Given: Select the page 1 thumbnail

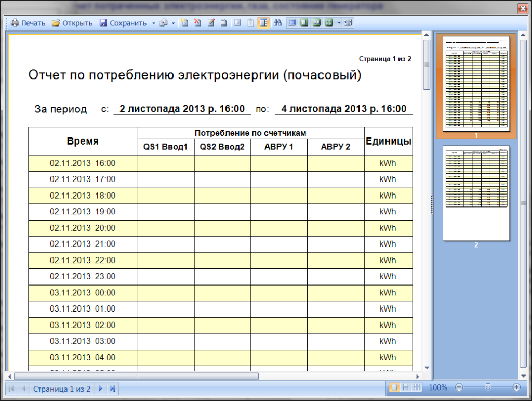Looking at the screenshot, I should coord(476,84).
